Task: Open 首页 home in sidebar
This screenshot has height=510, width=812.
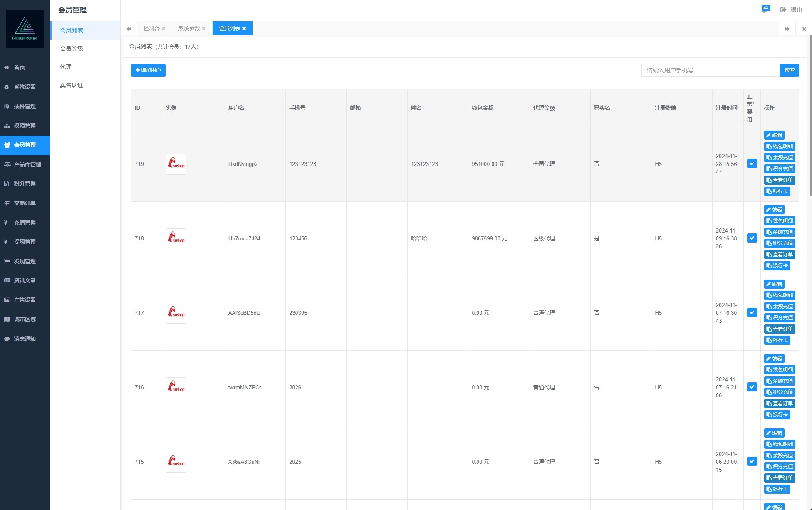Action: [20, 67]
